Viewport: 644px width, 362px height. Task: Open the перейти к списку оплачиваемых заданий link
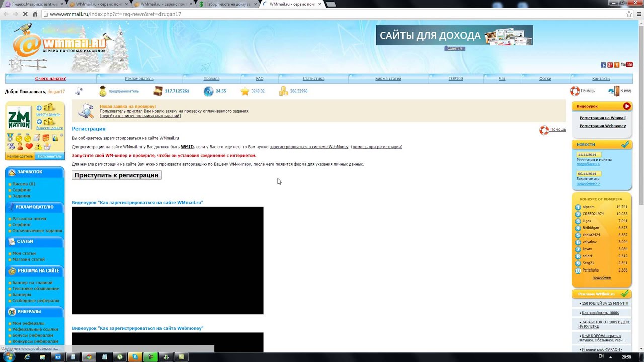coord(140,116)
